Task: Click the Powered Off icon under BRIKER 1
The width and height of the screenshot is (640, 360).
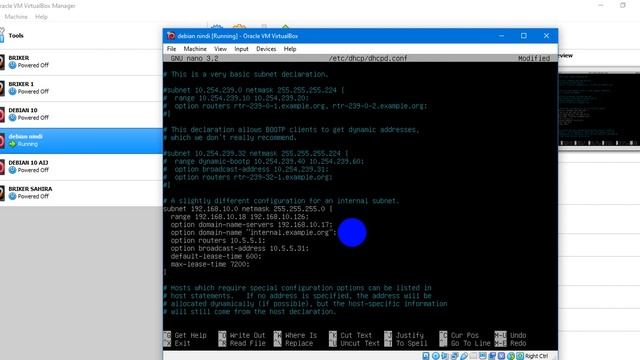Action: (x=13, y=91)
